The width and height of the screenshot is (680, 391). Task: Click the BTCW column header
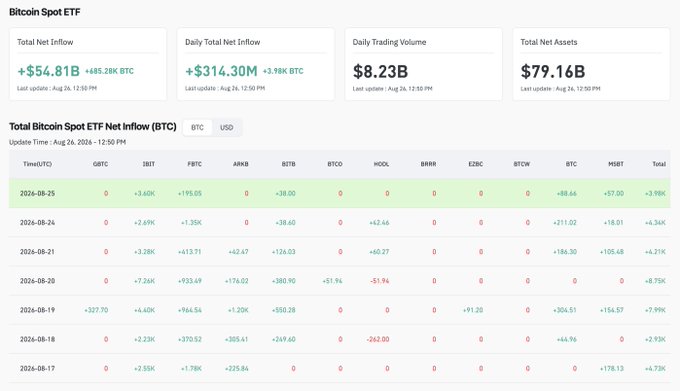(522, 164)
